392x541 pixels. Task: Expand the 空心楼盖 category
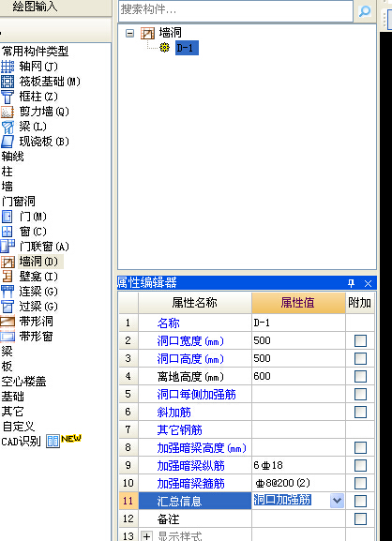tap(23, 382)
